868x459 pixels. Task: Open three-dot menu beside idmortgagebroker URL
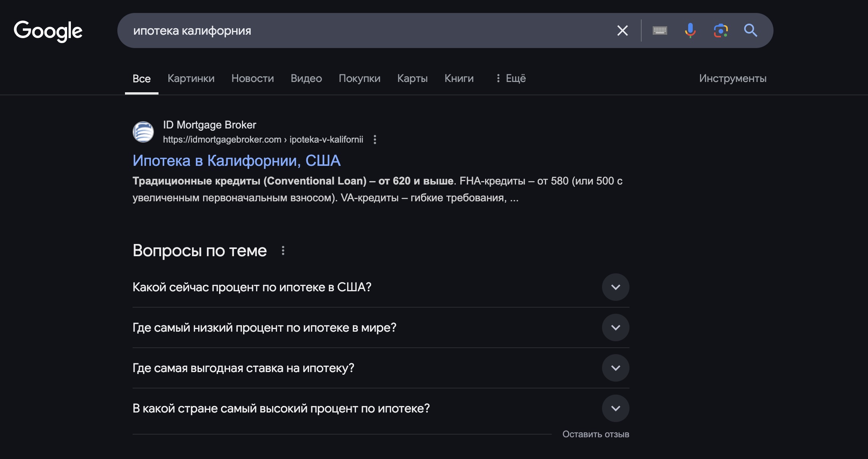click(375, 140)
